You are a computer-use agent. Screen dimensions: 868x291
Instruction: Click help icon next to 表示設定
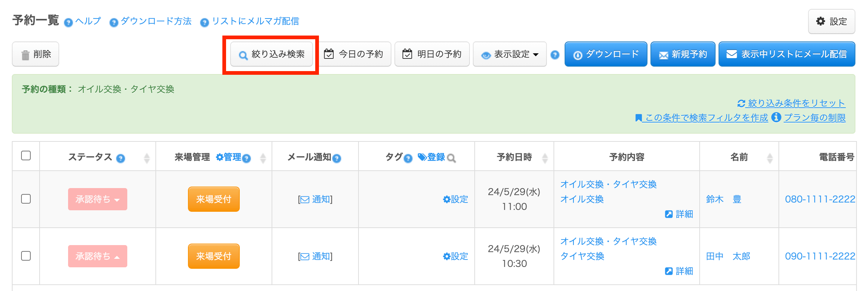coord(555,55)
